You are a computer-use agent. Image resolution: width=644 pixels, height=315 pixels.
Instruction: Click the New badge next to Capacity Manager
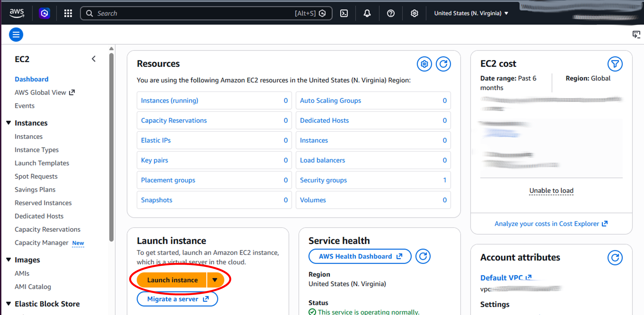[x=78, y=243]
